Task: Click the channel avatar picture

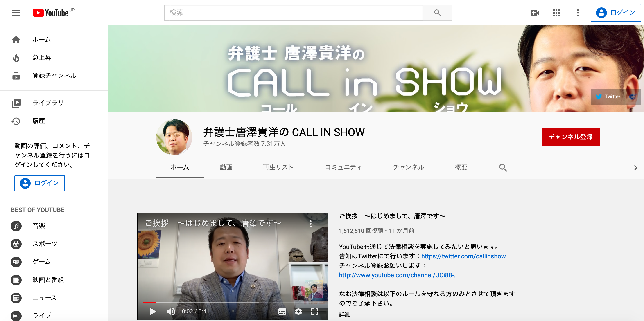Action: tap(174, 137)
